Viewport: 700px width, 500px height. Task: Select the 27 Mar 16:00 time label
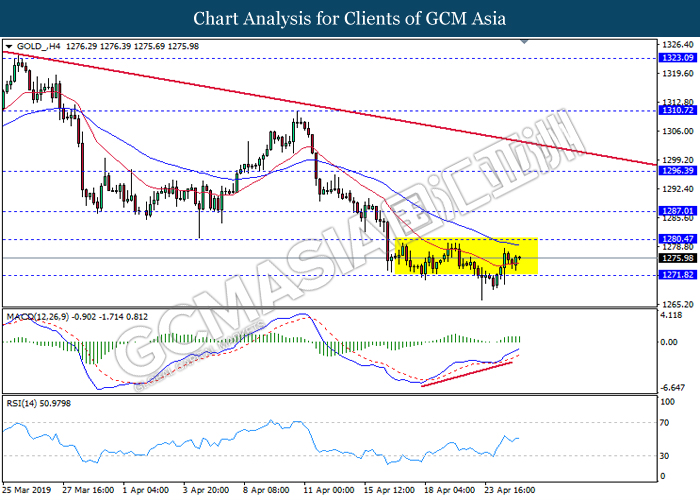tap(88, 490)
